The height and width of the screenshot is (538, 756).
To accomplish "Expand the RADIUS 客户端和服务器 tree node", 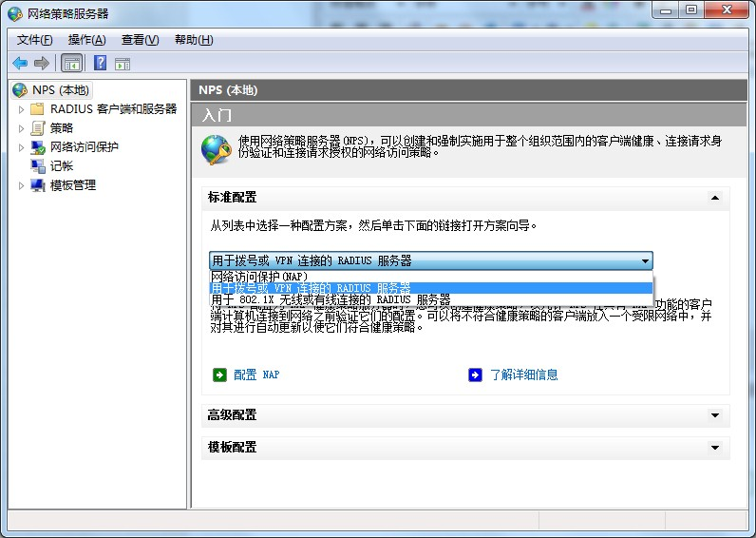I will [22, 109].
